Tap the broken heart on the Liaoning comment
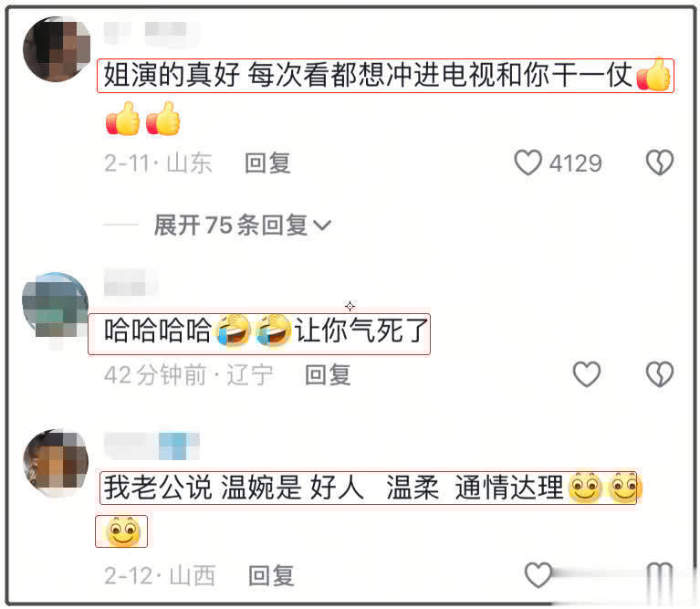 click(659, 374)
